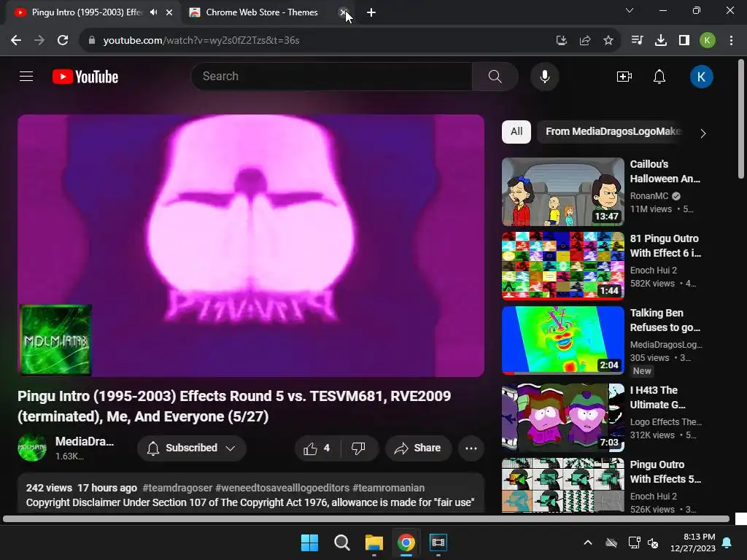747x560 pixels.
Task: Like the video with thumbs up
Action: (317, 448)
